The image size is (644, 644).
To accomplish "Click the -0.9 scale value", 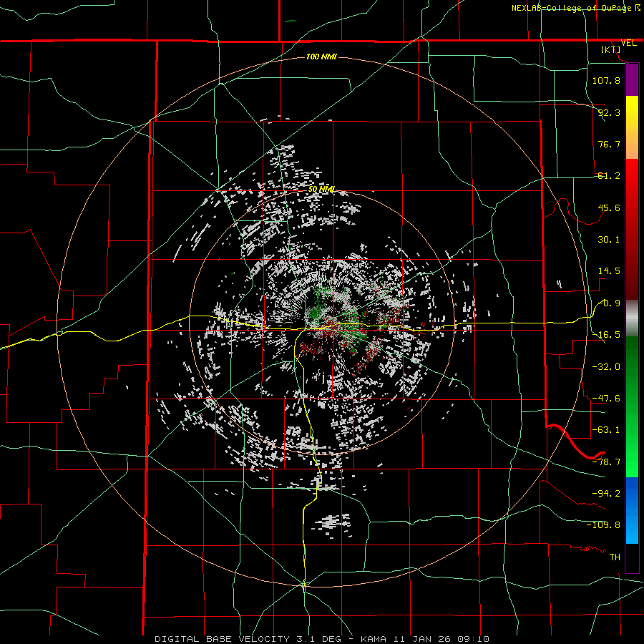I will click(610, 303).
